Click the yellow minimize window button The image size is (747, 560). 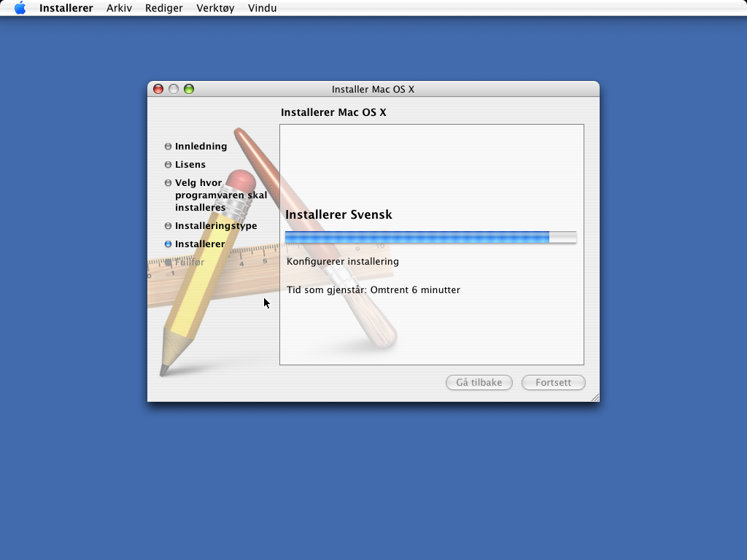(x=174, y=89)
